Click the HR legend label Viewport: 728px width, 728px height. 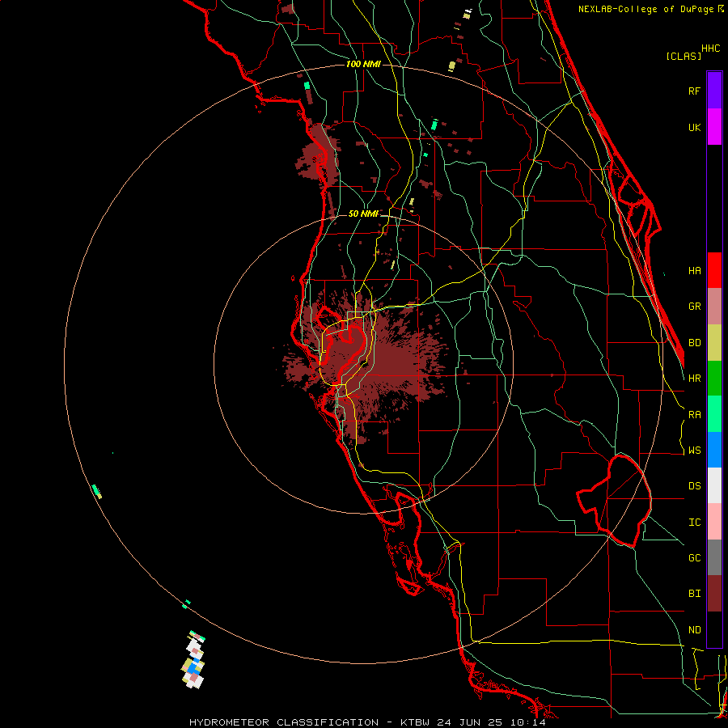pyautogui.click(x=694, y=379)
